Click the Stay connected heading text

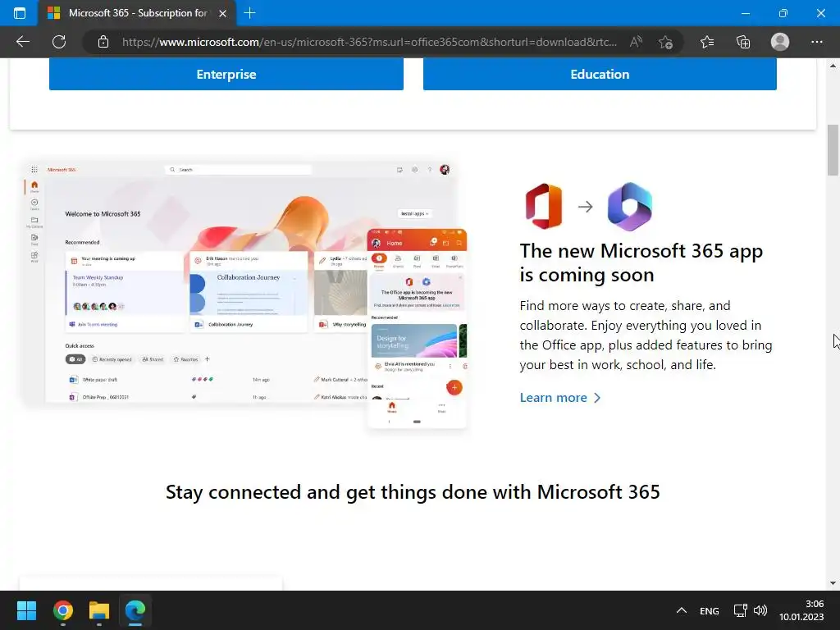413,492
